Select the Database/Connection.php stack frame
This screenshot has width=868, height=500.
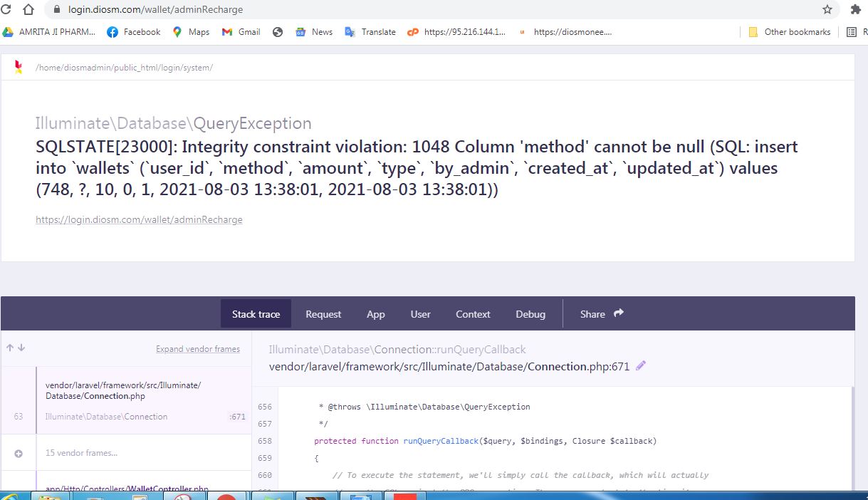point(126,400)
